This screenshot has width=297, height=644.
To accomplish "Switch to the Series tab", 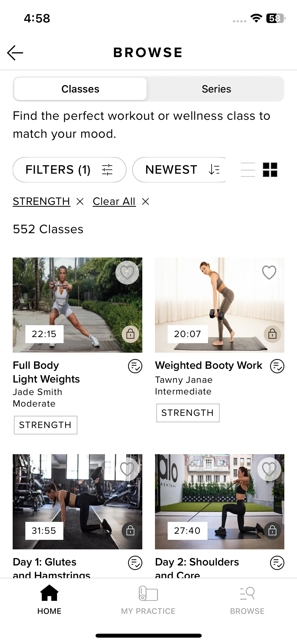I will [x=216, y=89].
